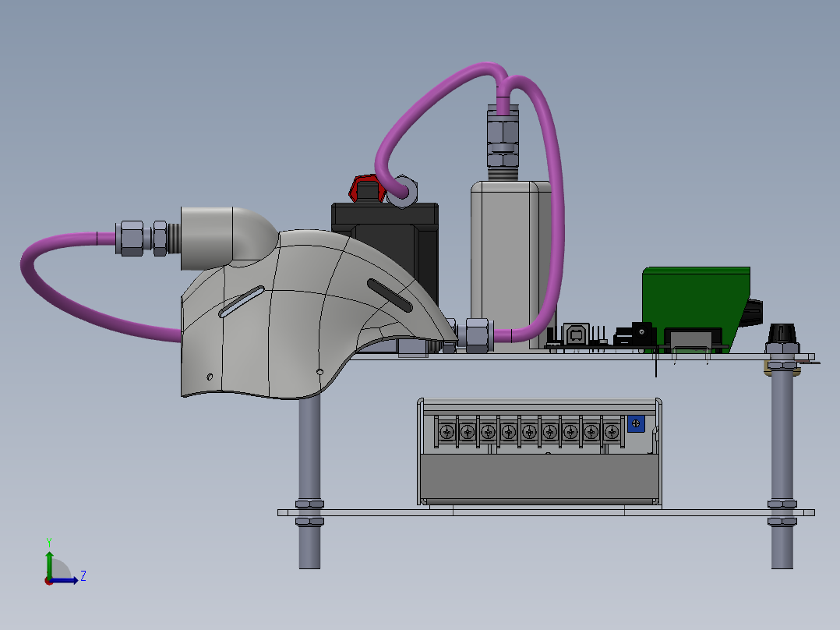
Task: Click the USB type-B port on the board
Action: point(577,334)
